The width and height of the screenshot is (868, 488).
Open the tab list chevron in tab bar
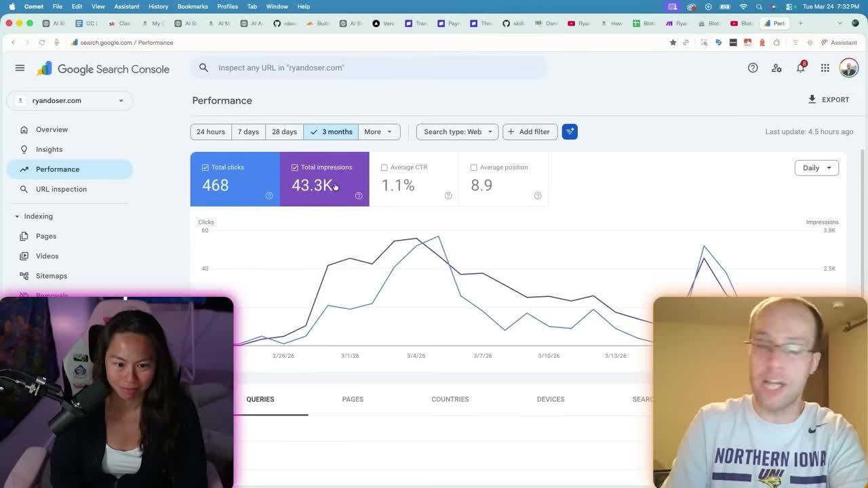[840, 23]
